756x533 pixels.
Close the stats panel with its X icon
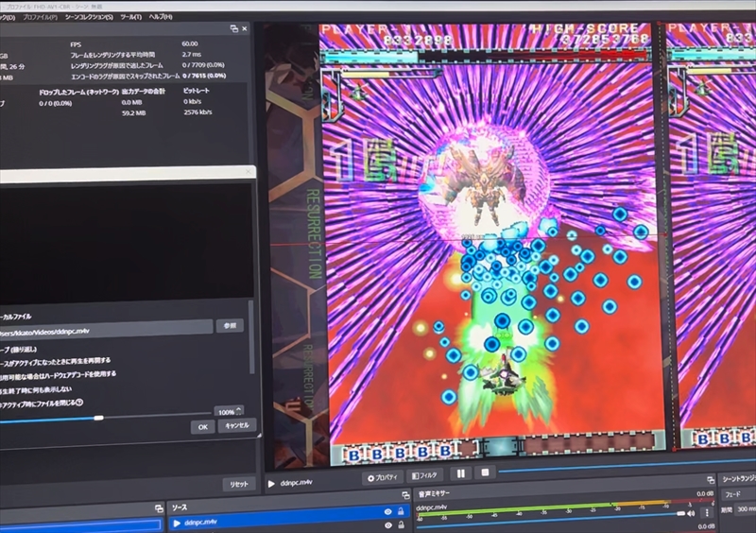(x=245, y=29)
